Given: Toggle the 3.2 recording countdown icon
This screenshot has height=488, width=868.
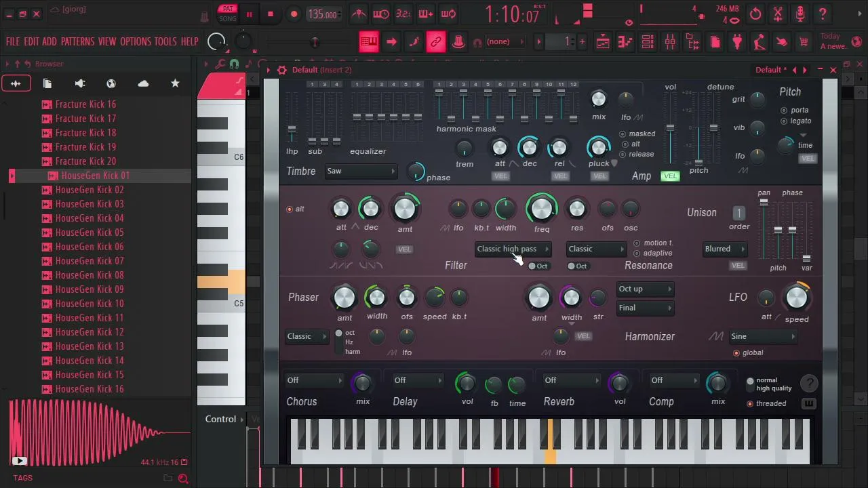Looking at the screenshot, I should [403, 14].
